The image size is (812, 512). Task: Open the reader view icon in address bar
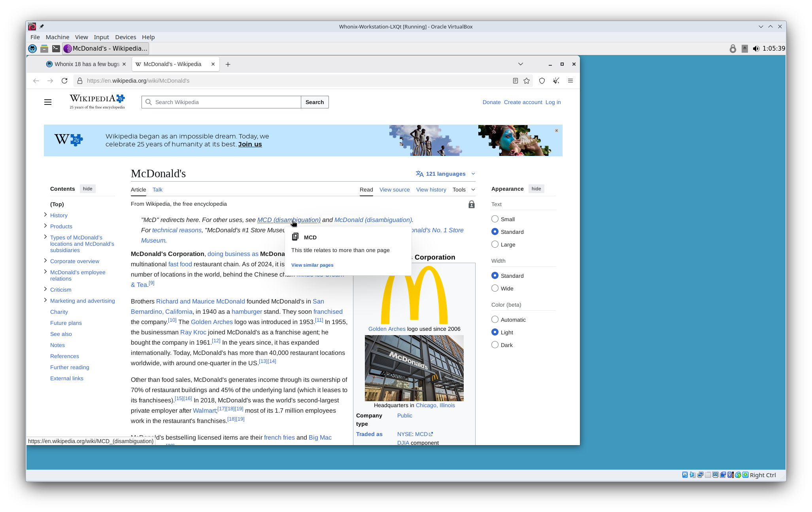pos(516,81)
